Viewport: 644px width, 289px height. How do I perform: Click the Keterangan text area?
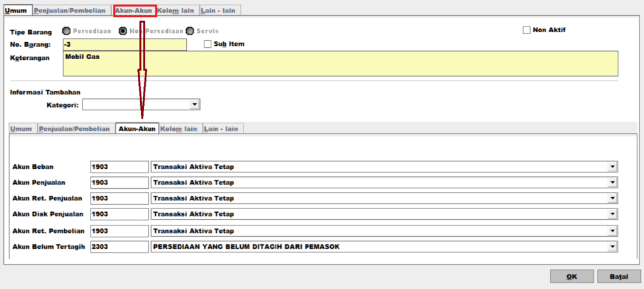(x=340, y=63)
